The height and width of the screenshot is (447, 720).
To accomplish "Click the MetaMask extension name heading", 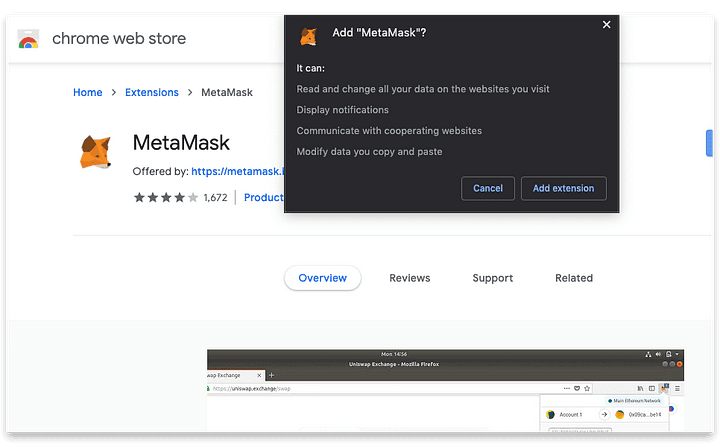I will click(x=181, y=143).
